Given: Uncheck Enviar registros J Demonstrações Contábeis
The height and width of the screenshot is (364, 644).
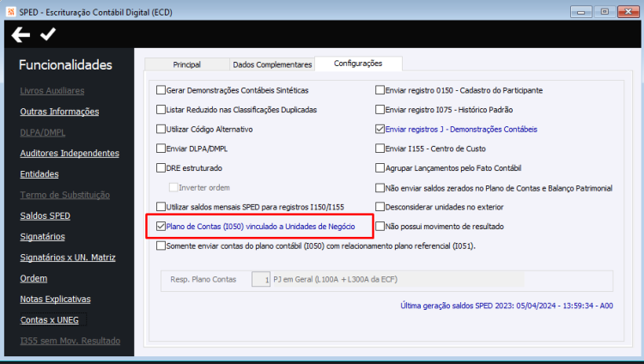Looking at the screenshot, I should tap(380, 129).
